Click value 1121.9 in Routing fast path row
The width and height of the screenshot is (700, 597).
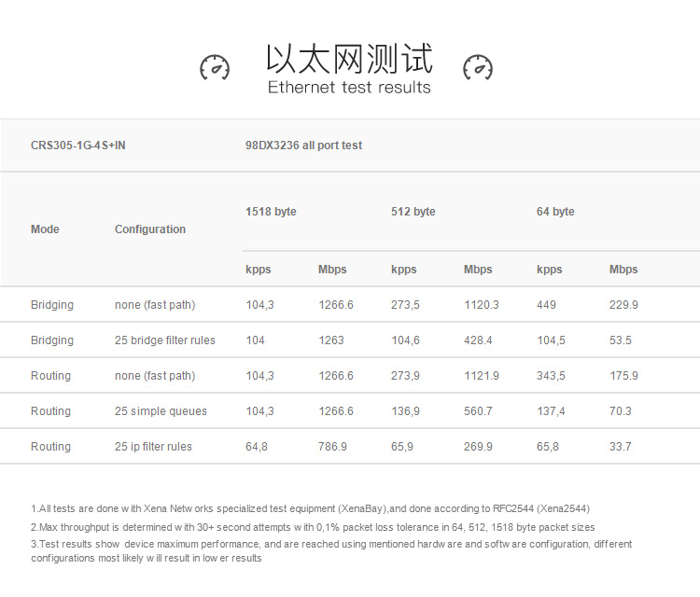[x=482, y=376]
